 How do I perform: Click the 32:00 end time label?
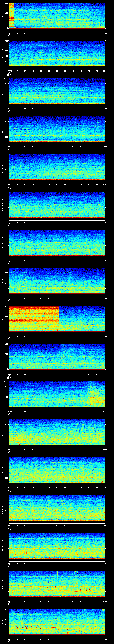tap(105, 109)
